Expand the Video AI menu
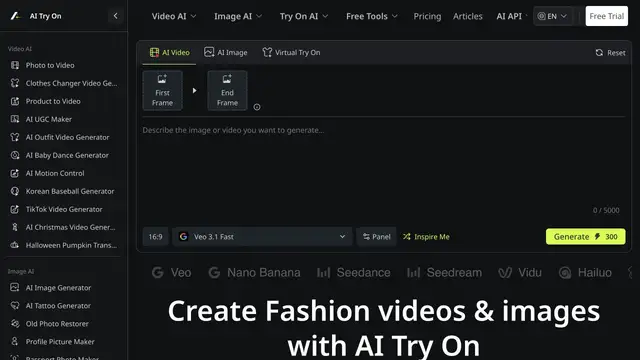This screenshot has width=640, height=360. click(x=174, y=16)
